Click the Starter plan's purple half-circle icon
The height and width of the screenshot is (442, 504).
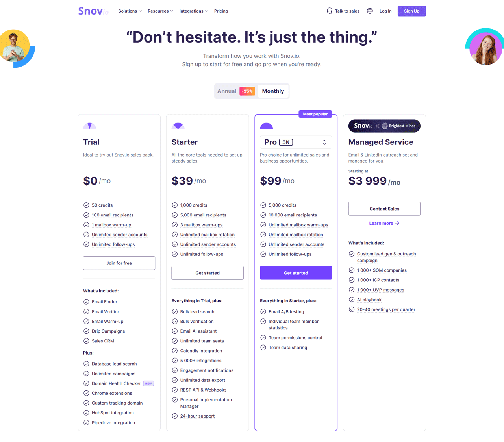[178, 126]
